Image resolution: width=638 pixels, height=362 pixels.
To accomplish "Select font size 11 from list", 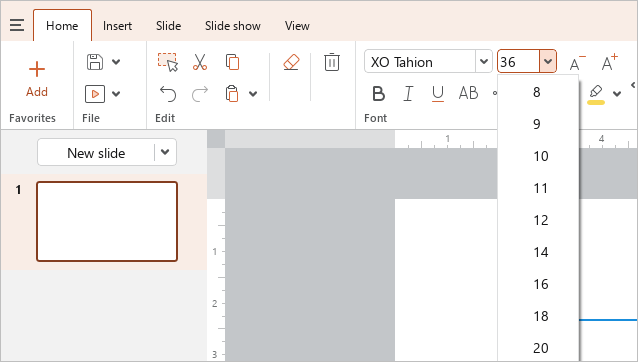I will tap(538, 188).
